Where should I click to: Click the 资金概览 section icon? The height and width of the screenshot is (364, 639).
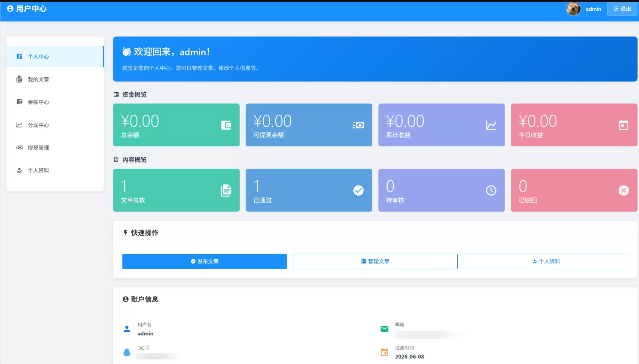coord(116,94)
